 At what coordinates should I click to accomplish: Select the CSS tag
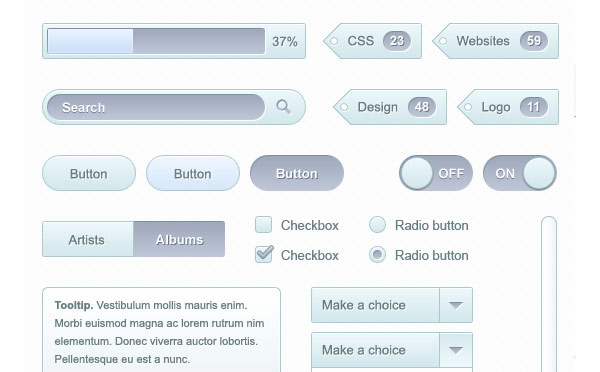[372, 41]
